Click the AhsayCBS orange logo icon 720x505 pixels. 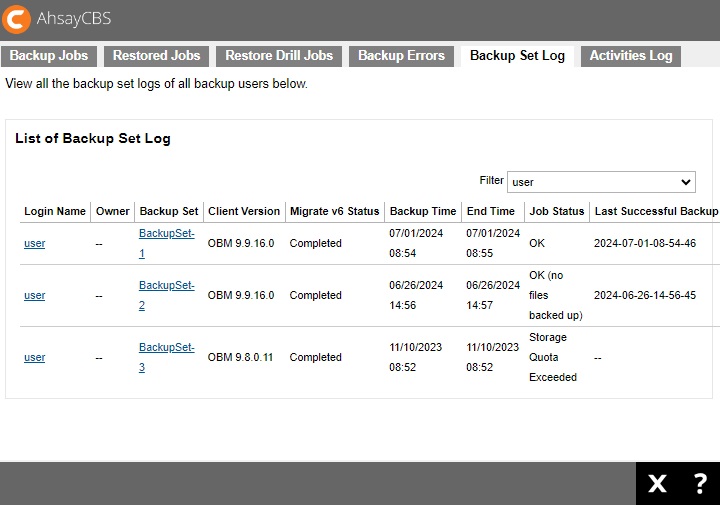[x=16, y=19]
